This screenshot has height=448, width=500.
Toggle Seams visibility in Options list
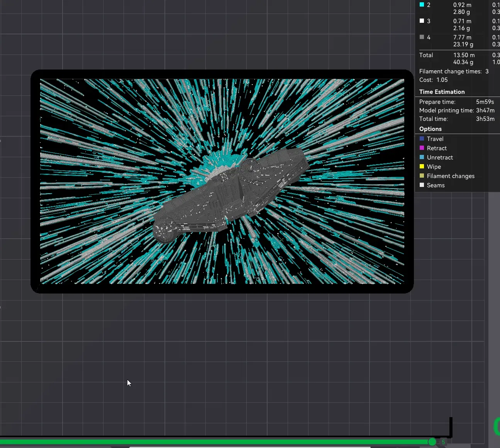436,185
